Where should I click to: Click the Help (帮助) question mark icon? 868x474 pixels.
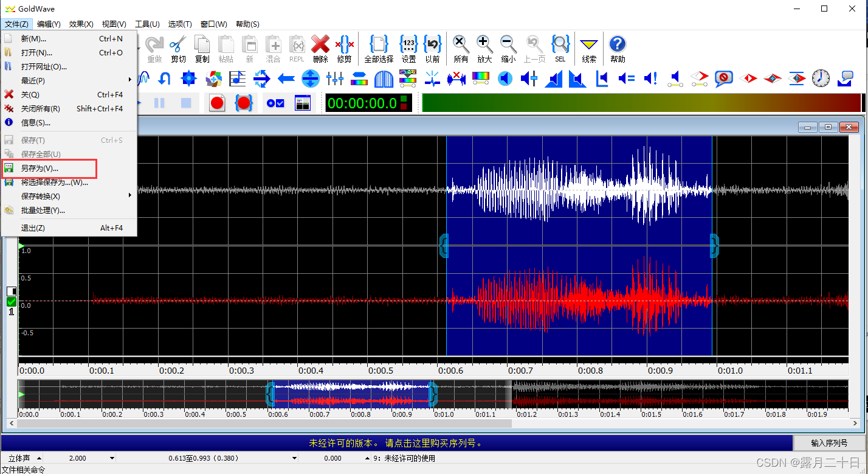(x=617, y=49)
